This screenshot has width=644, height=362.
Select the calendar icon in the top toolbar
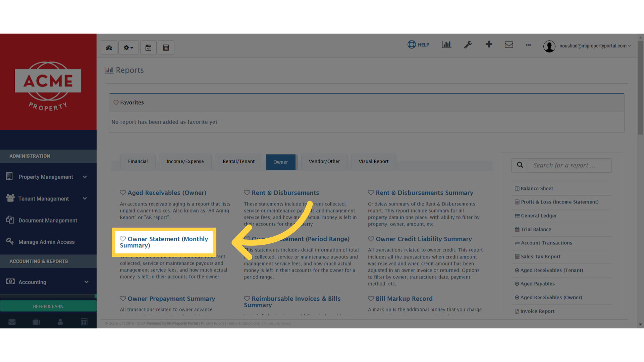click(148, 47)
